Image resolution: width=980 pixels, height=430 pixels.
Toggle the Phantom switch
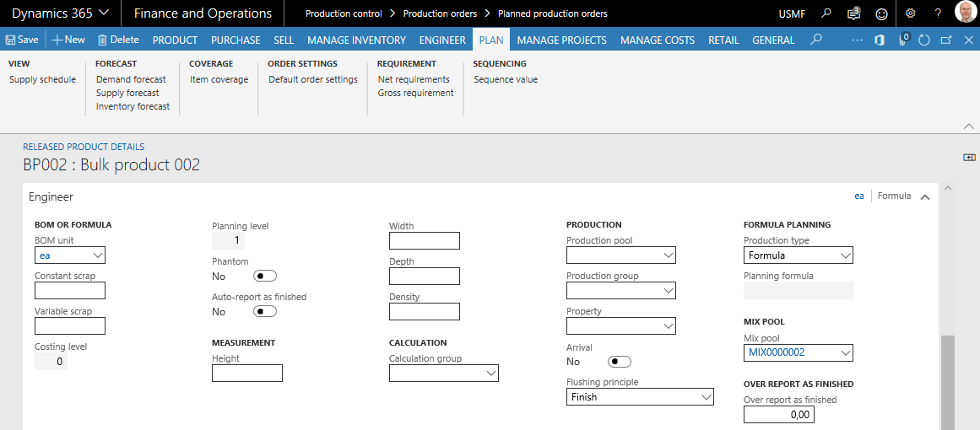[x=264, y=276]
